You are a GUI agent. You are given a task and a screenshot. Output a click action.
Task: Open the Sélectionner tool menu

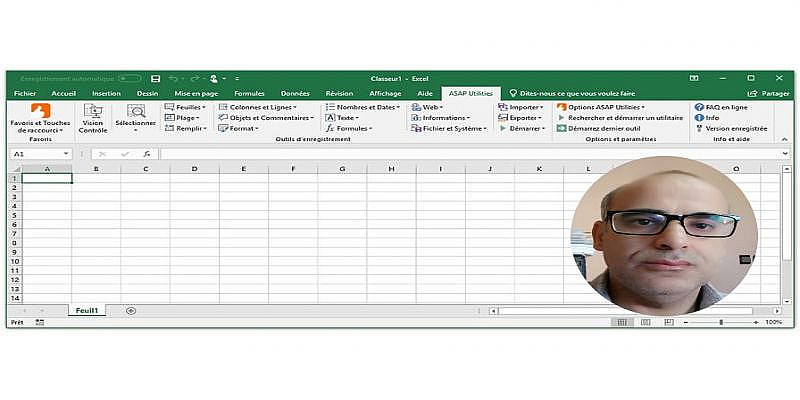[x=136, y=118]
